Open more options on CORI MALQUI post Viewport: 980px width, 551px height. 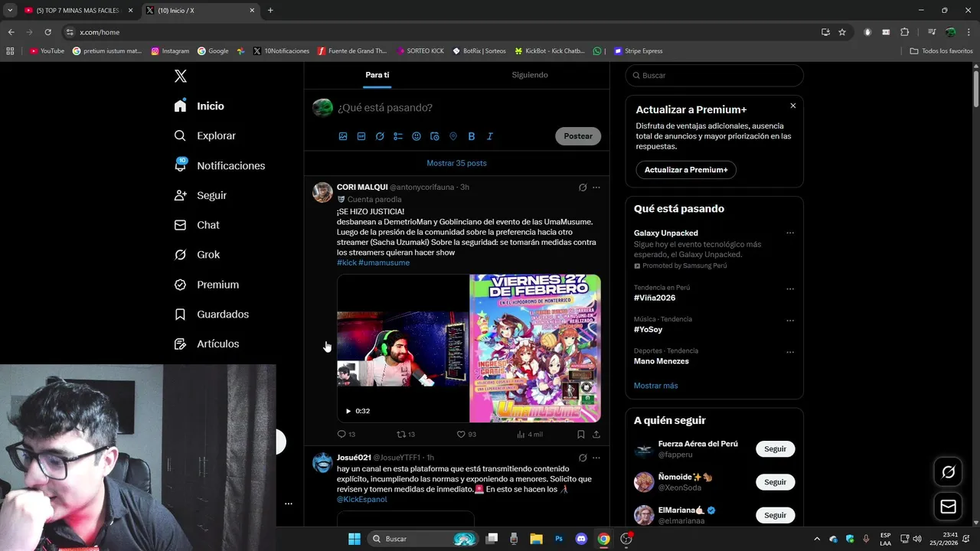pyautogui.click(x=596, y=187)
